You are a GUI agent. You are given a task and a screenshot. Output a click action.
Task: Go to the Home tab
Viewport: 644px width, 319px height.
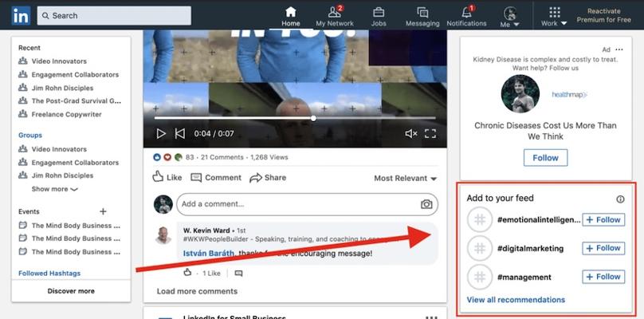tap(290, 17)
